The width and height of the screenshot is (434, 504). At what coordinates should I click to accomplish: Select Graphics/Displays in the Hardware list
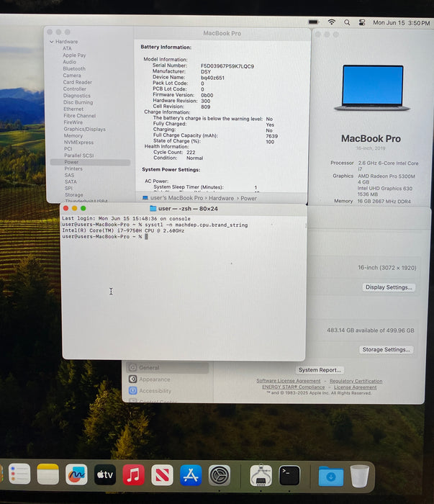pos(84,129)
